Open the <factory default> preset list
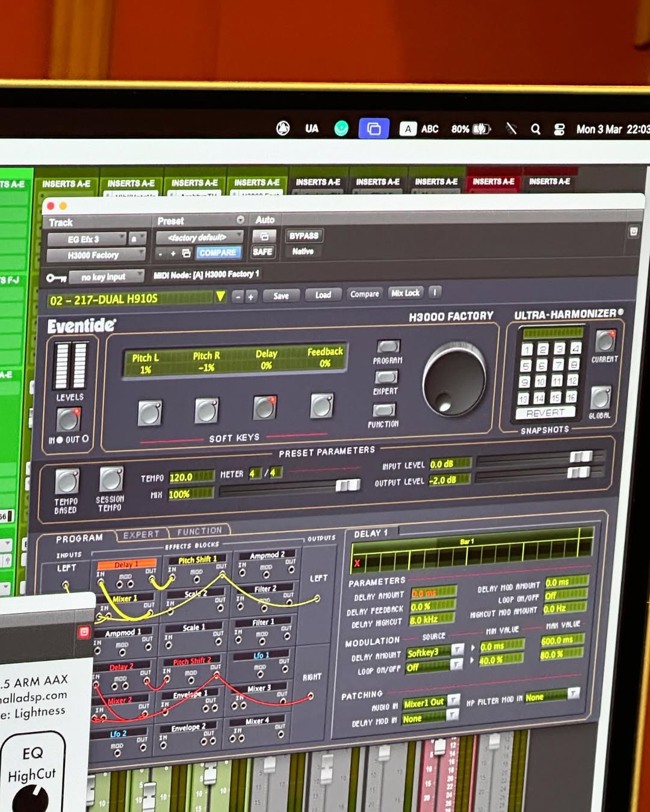 [x=199, y=237]
